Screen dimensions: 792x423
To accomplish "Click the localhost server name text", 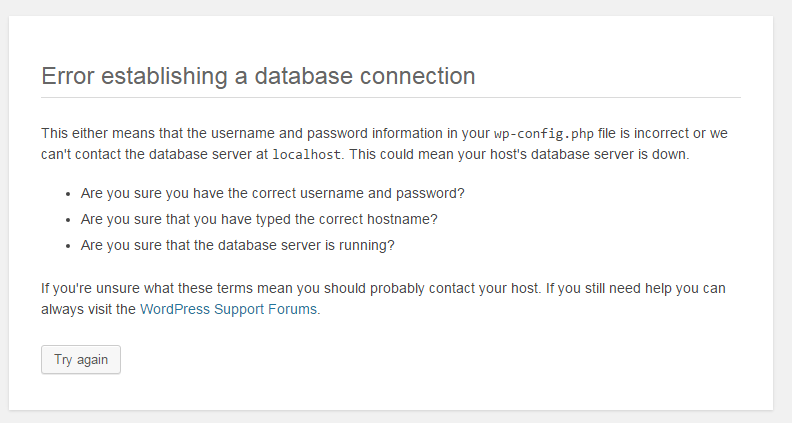I will click(x=307, y=154).
